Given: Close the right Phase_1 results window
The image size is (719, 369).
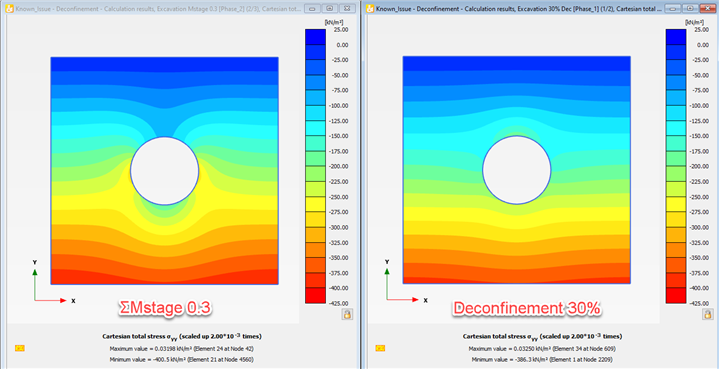Looking at the screenshot, I should (x=708, y=8).
